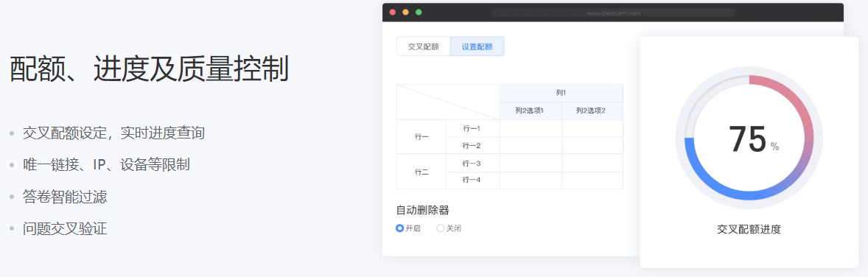The height and width of the screenshot is (277, 868).
Task: Click the bullet 问题交叉验证
Action: coord(65,228)
